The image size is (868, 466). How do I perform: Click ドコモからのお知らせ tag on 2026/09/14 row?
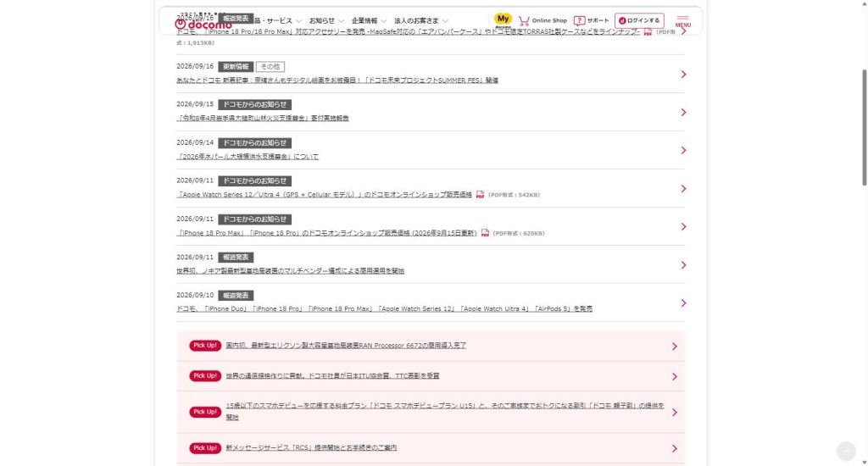click(254, 143)
